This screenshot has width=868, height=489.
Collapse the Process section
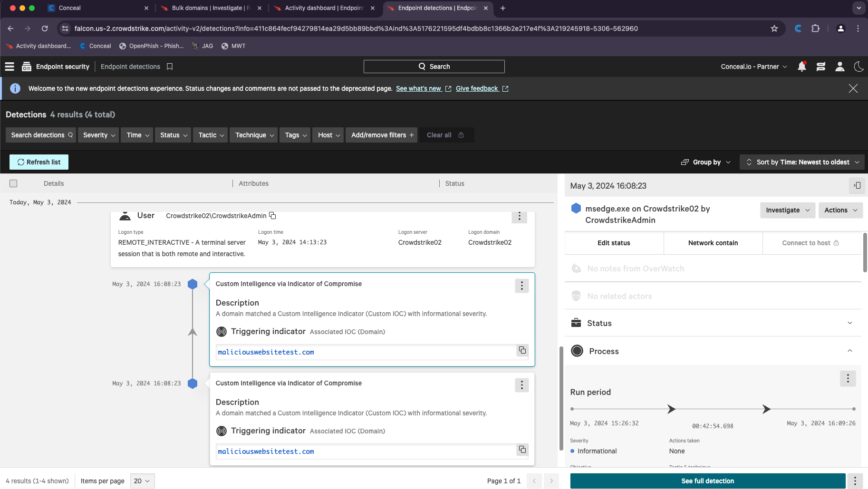click(x=849, y=351)
